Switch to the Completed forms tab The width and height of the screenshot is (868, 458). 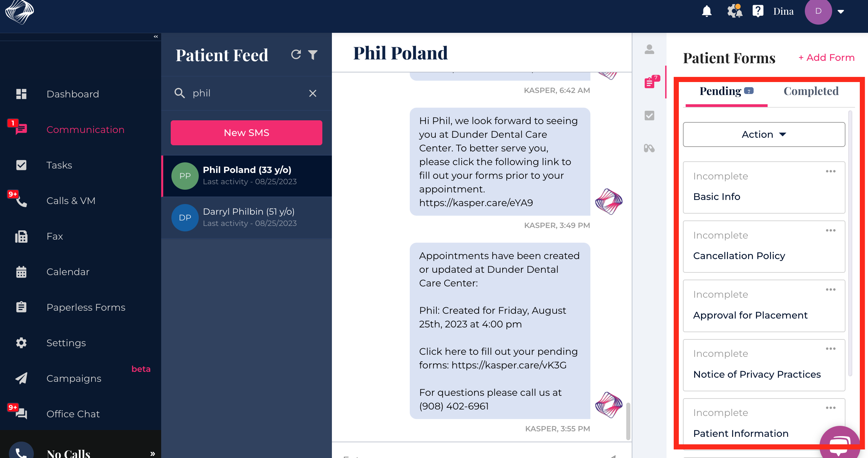pyautogui.click(x=811, y=91)
